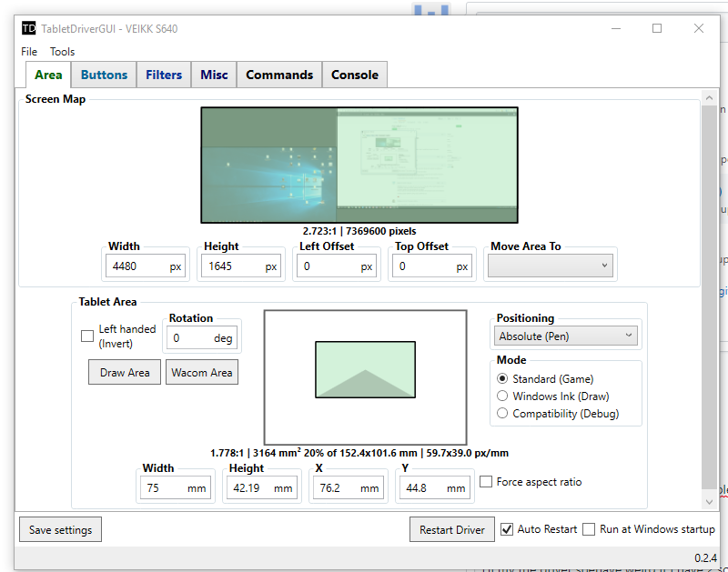The height and width of the screenshot is (572, 728).
Task: Select Compatibility (Debug) mode
Action: click(x=501, y=412)
